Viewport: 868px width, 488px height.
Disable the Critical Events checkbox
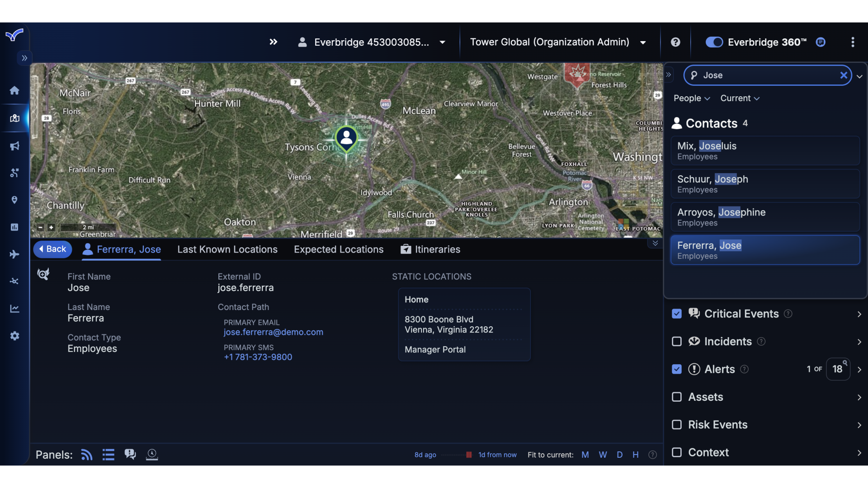[x=676, y=314]
